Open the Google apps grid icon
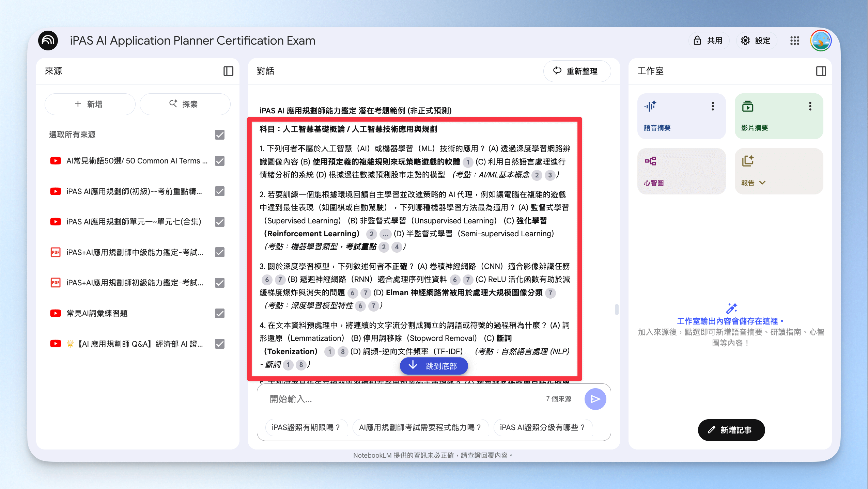868x489 pixels. pos(795,41)
